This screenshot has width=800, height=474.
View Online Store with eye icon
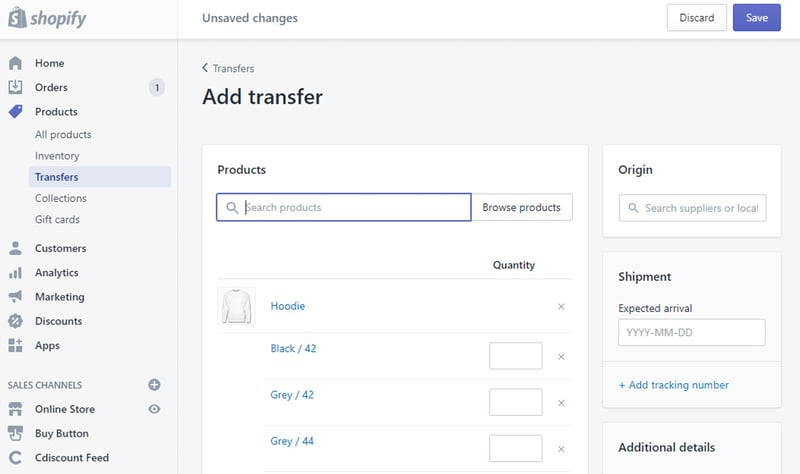(x=154, y=409)
